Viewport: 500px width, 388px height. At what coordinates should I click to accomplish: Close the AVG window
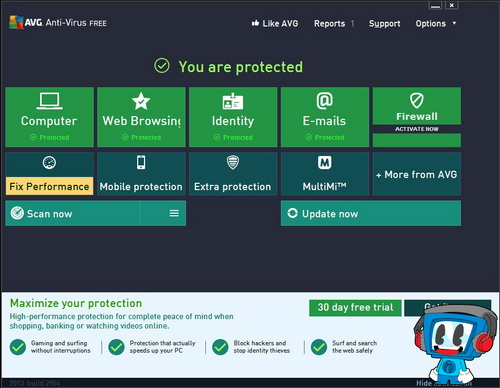[451, 5]
